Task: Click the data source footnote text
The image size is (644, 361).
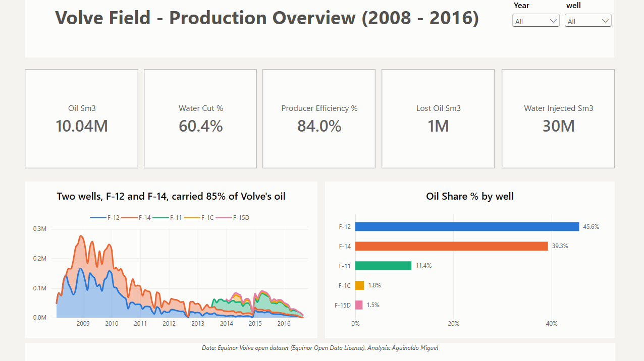Action: pyautogui.click(x=319, y=348)
